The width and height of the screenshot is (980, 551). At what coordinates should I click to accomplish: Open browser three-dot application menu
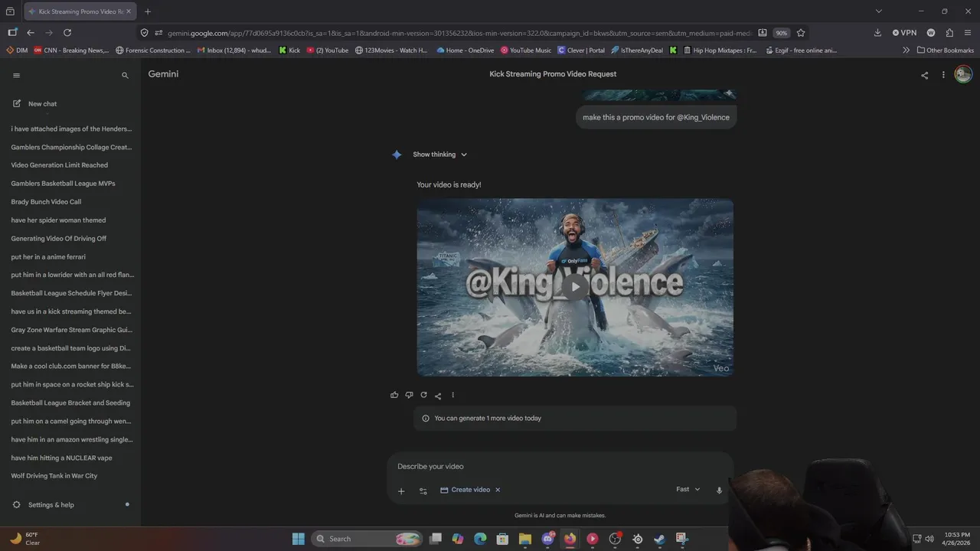point(969,33)
